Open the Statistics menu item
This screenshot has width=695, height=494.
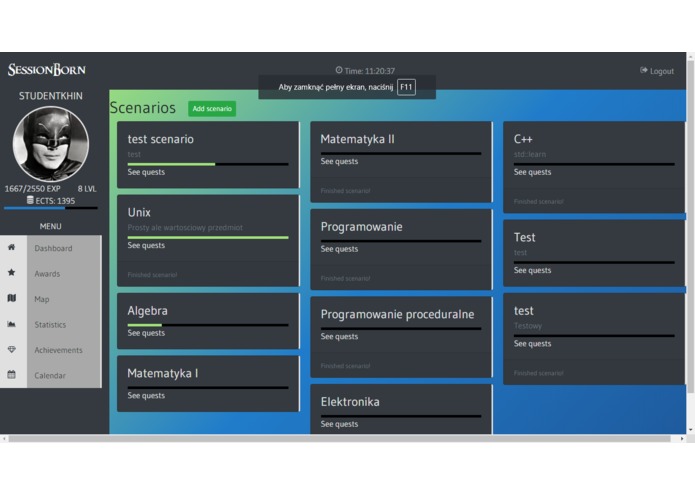click(x=50, y=325)
